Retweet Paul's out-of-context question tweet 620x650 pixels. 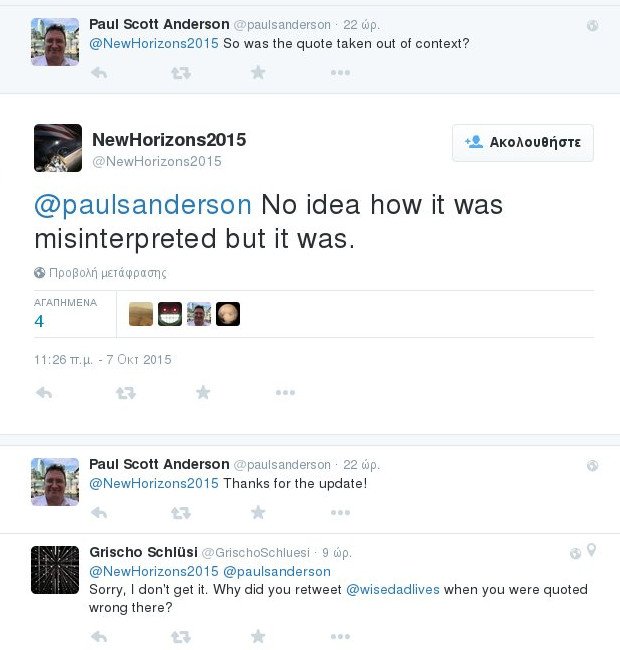(180, 73)
